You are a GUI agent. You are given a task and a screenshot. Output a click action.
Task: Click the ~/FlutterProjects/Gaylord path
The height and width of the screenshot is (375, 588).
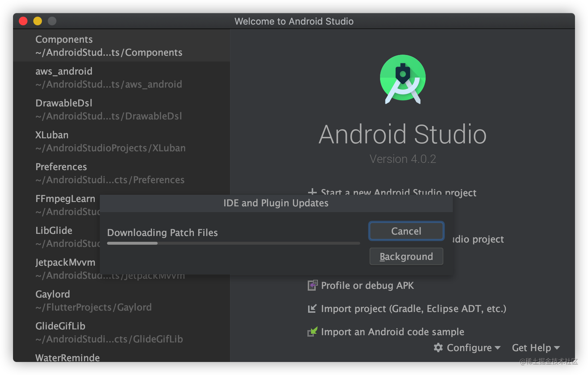[94, 307]
